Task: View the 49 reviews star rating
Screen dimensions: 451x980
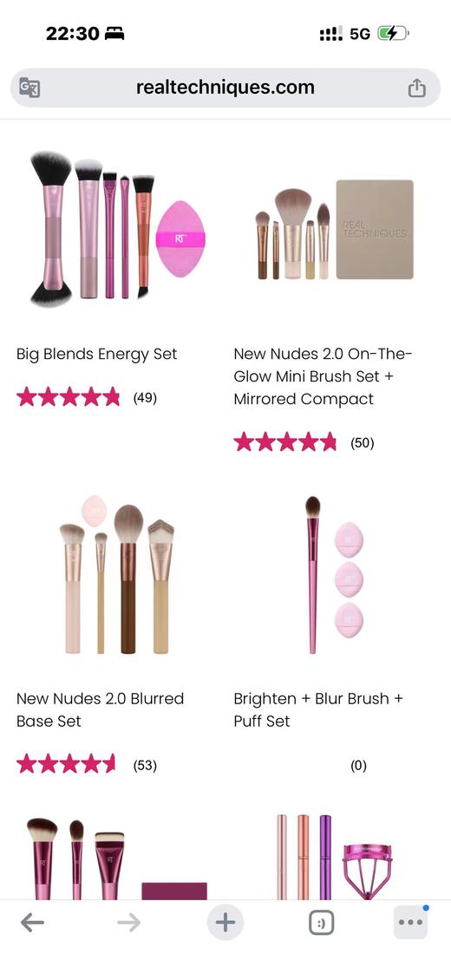Action: coord(69,397)
